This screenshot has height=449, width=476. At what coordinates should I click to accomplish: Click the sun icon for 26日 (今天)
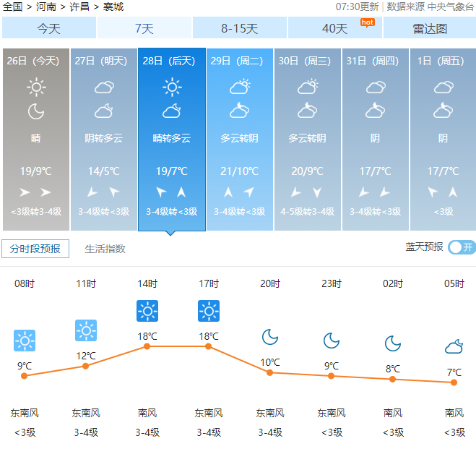pos(36,88)
